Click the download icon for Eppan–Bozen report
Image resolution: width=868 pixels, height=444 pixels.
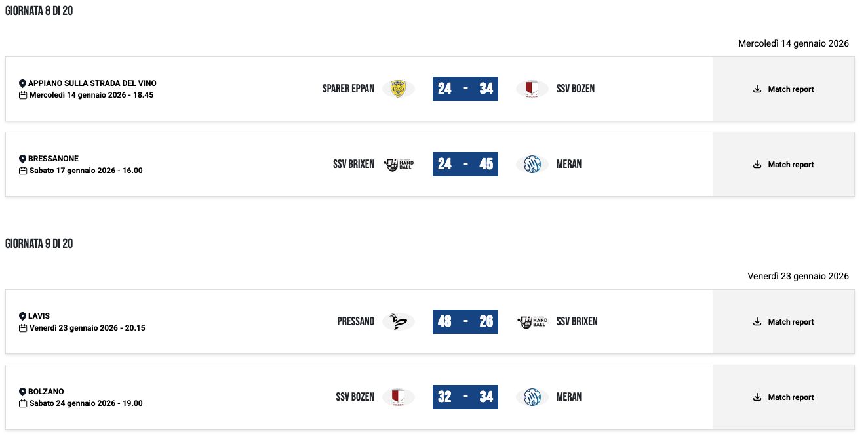pyautogui.click(x=757, y=89)
